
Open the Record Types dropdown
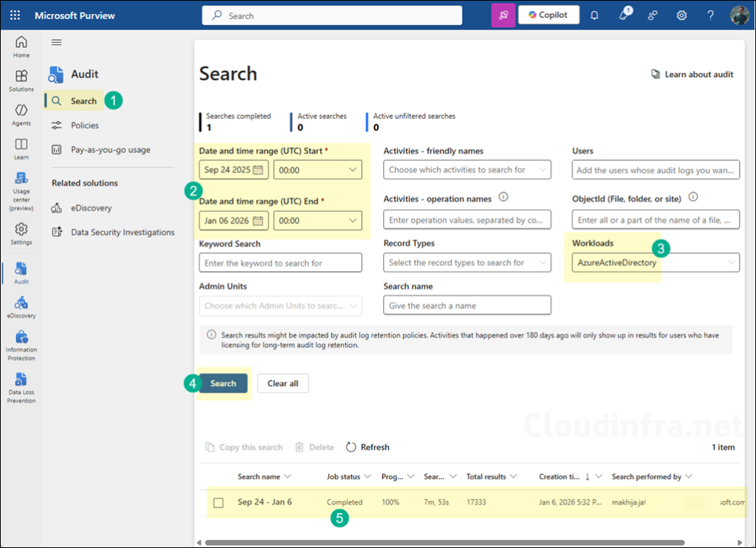(467, 261)
